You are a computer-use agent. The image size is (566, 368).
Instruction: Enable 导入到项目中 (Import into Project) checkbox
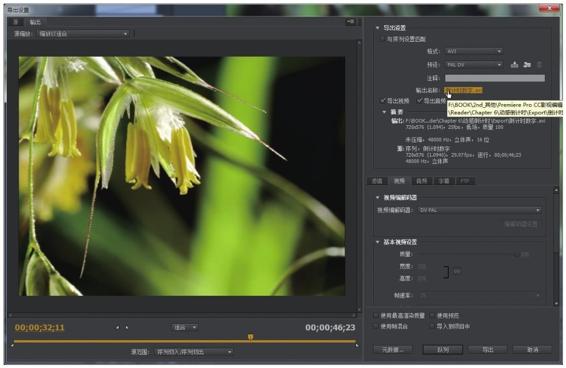tap(432, 326)
